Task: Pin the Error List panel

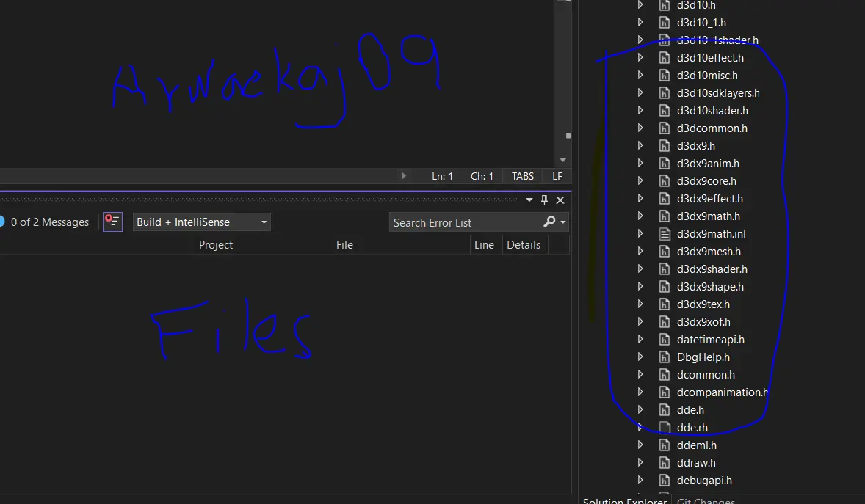Action: pyautogui.click(x=545, y=200)
